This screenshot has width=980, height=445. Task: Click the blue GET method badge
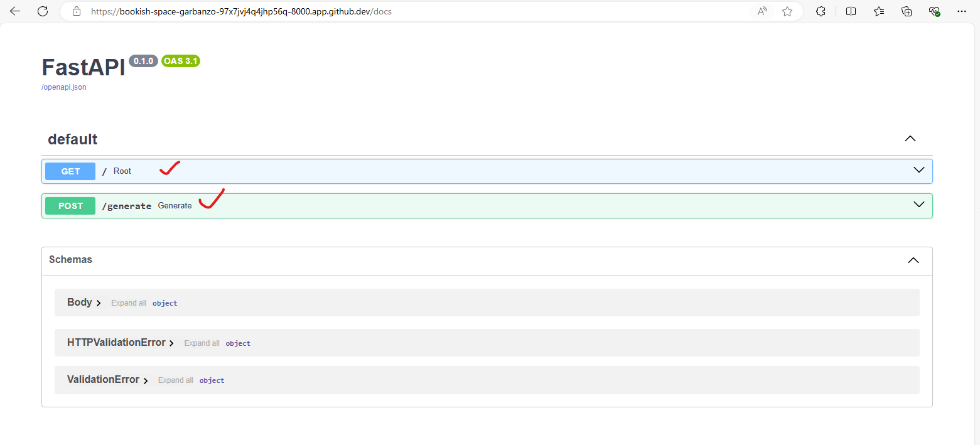pyautogui.click(x=70, y=171)
